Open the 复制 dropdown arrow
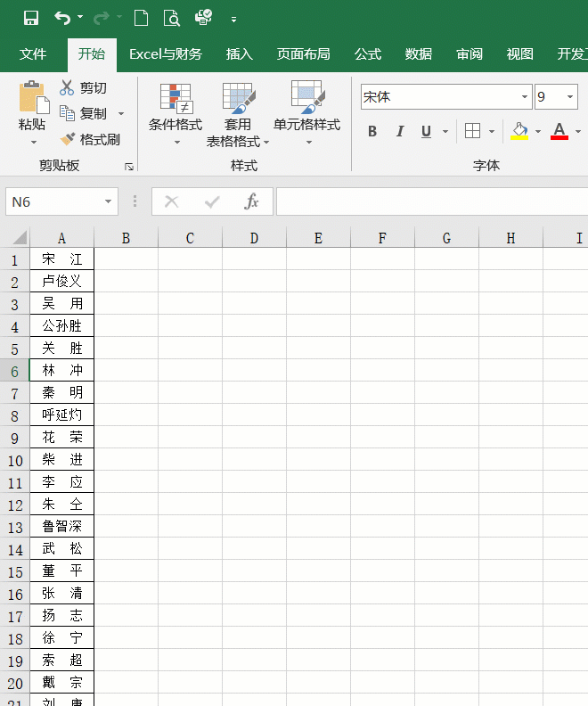This screenshot has width=588, height=706. click(x=121, y=113)
